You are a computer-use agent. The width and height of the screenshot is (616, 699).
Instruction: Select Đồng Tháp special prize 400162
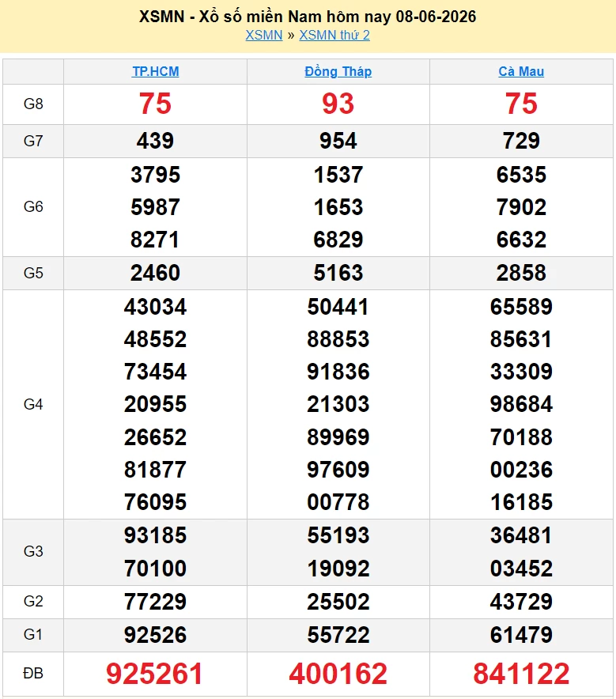[338, 674]
